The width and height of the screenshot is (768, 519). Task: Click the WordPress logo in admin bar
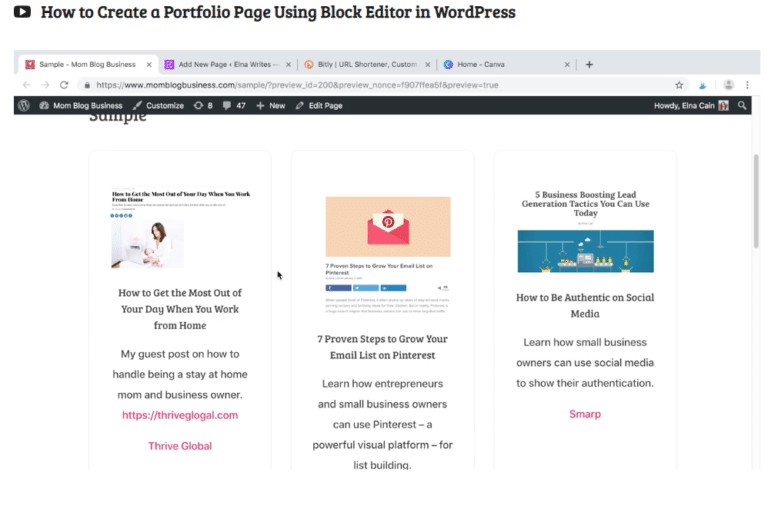(24, 105)
